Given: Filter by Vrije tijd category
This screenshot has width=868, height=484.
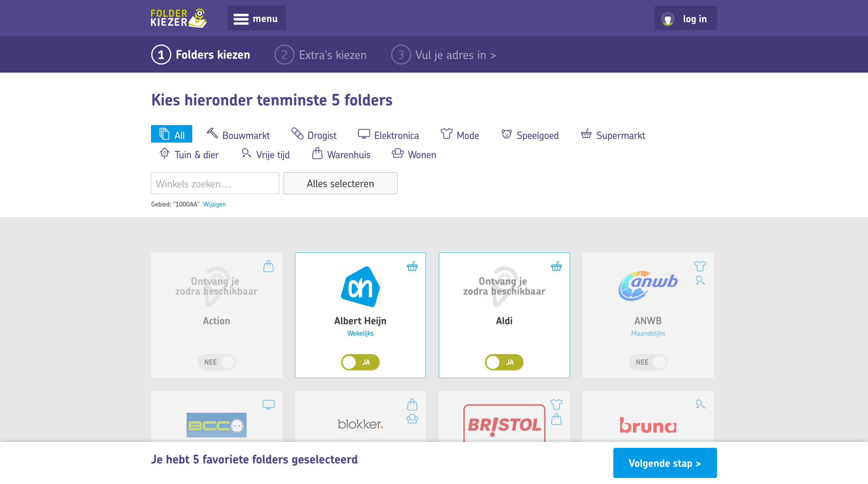Looking at the screenshot, I should 265,154.
